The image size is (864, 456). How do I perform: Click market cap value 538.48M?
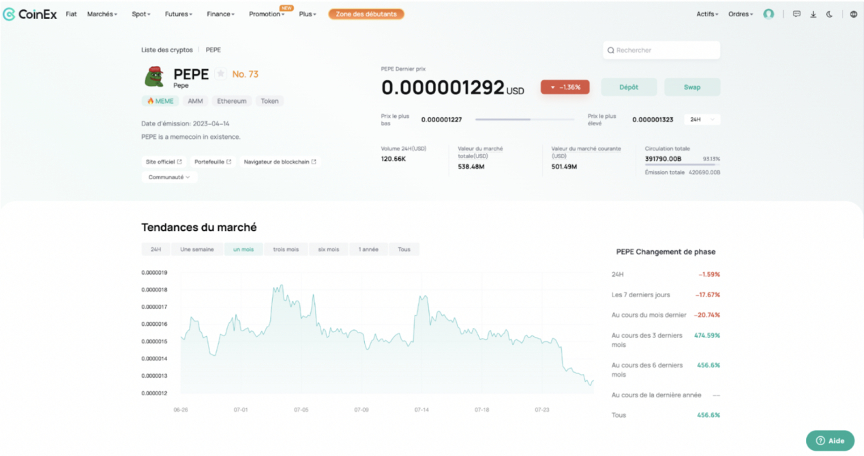471,166
